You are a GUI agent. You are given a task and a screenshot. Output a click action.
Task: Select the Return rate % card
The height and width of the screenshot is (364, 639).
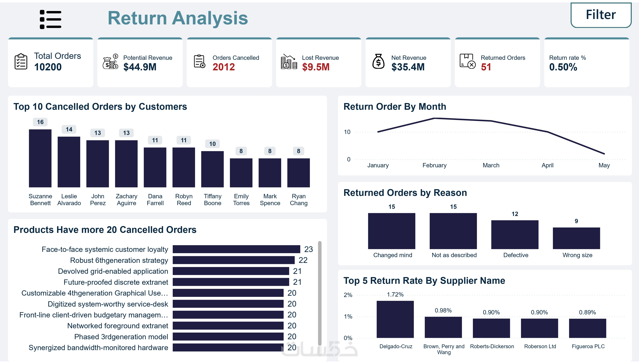pos(586,63)
